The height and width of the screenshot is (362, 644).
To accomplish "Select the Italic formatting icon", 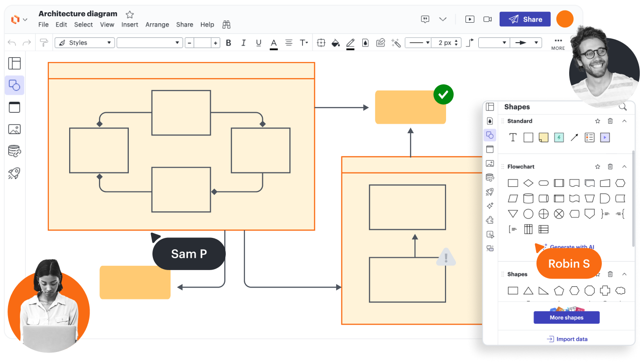I will (243, 43).
